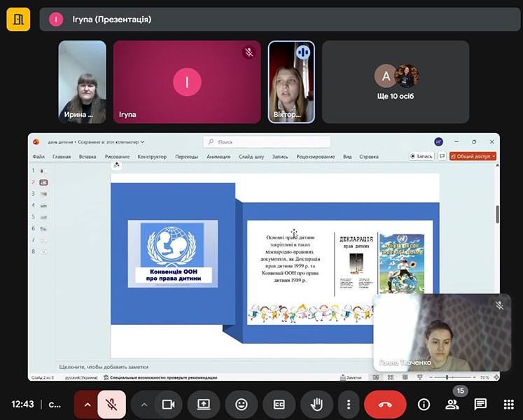Adjust the PowerPoint zoom slider
This screenshot has width=523, height=420.
[455, 377]
